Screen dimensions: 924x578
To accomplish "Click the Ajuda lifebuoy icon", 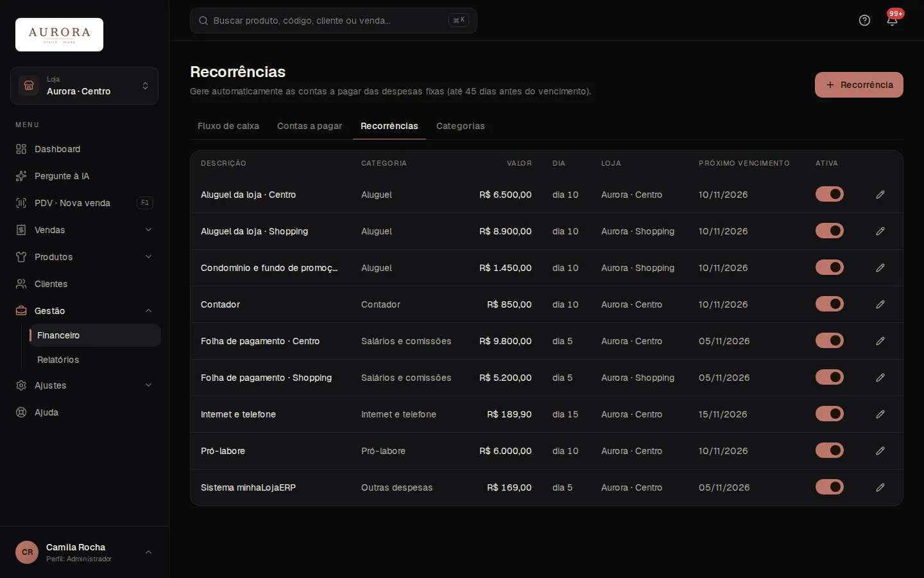I will (x=21, y=412).
